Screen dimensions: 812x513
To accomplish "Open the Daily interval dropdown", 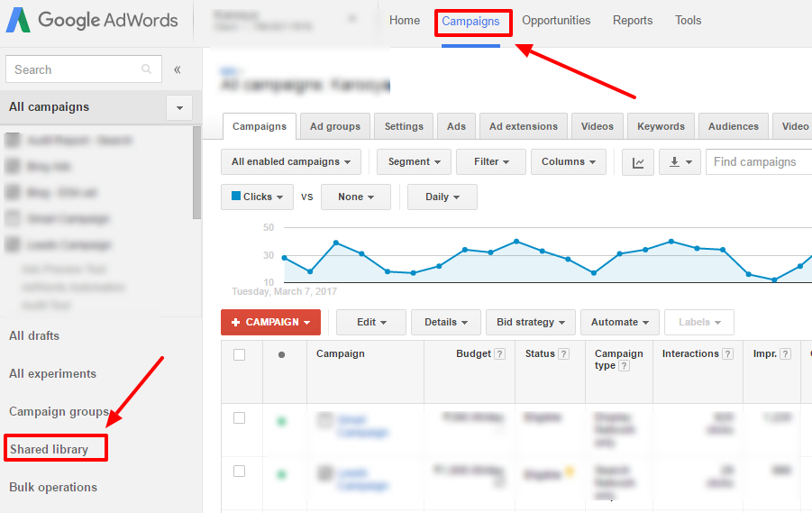I will pyautogui.click(x=442, y=197).
